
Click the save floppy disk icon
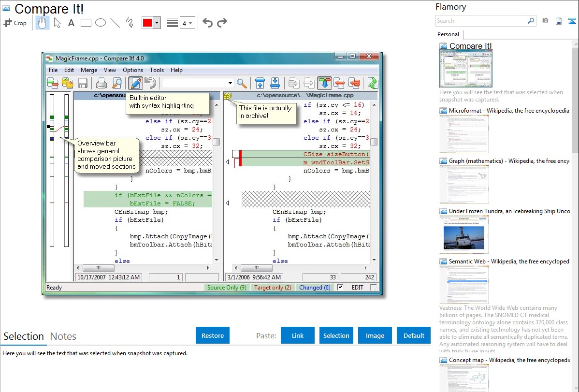click(x=83, y=83)
